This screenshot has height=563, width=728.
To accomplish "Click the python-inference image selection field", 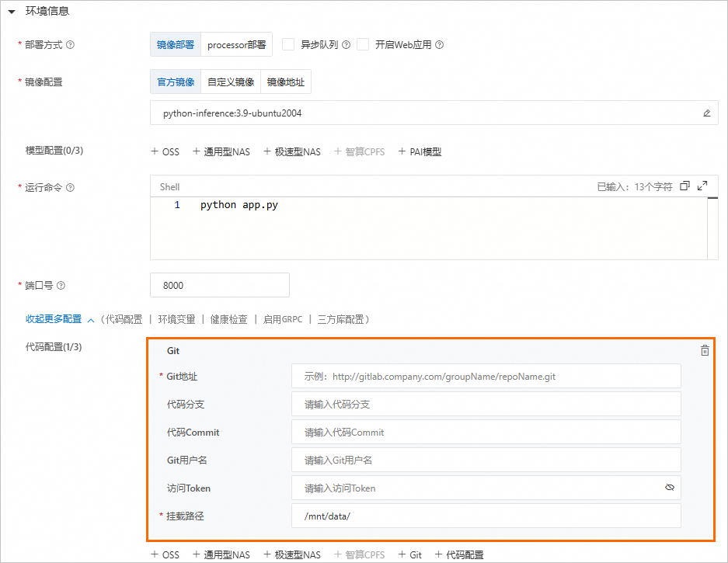I will point(434,113).
